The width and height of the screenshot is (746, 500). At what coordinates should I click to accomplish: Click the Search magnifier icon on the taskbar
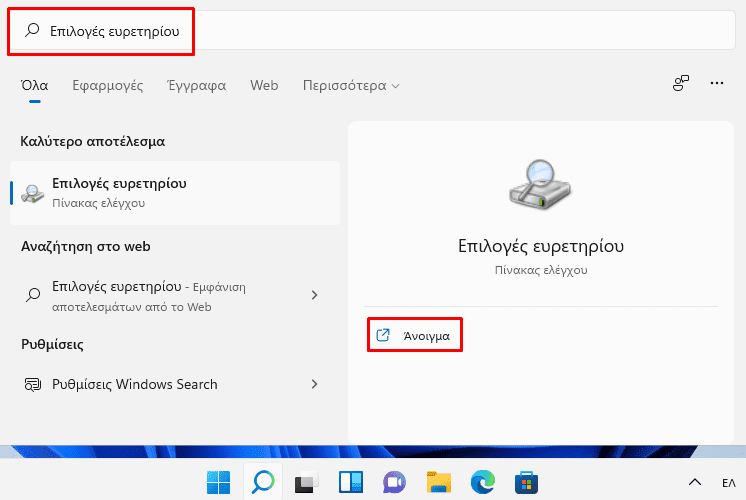tap(262, 482)
